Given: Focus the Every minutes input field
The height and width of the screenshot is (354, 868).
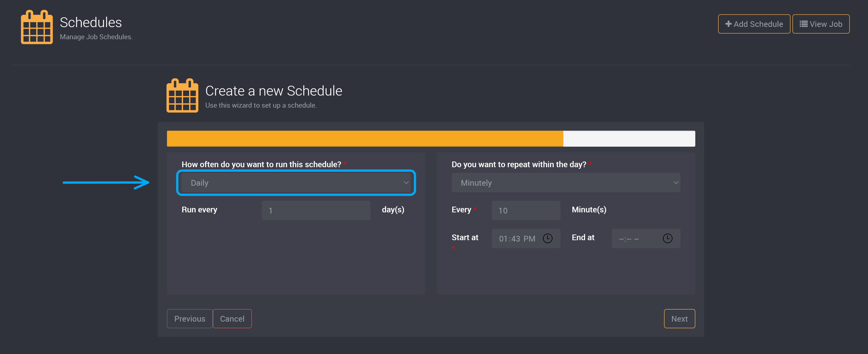Looking at the screenshot, I should (526, 211).
